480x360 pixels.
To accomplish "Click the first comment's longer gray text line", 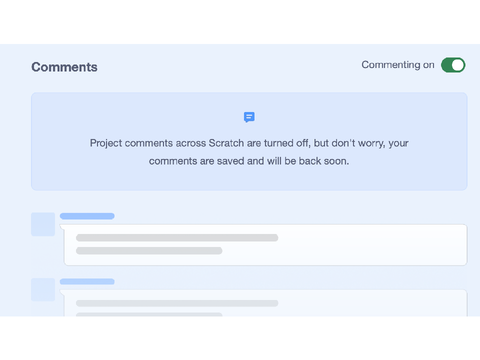I will point(177,238).
